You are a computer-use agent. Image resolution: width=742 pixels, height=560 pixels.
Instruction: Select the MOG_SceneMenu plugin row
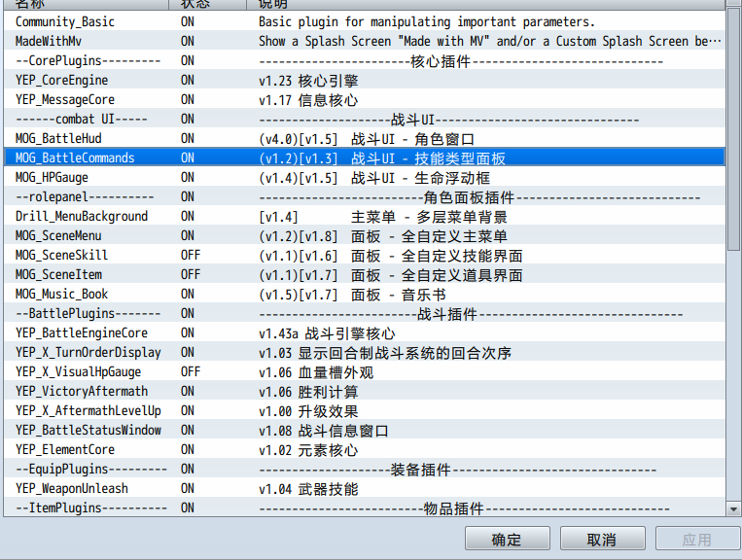coord(365,235)
